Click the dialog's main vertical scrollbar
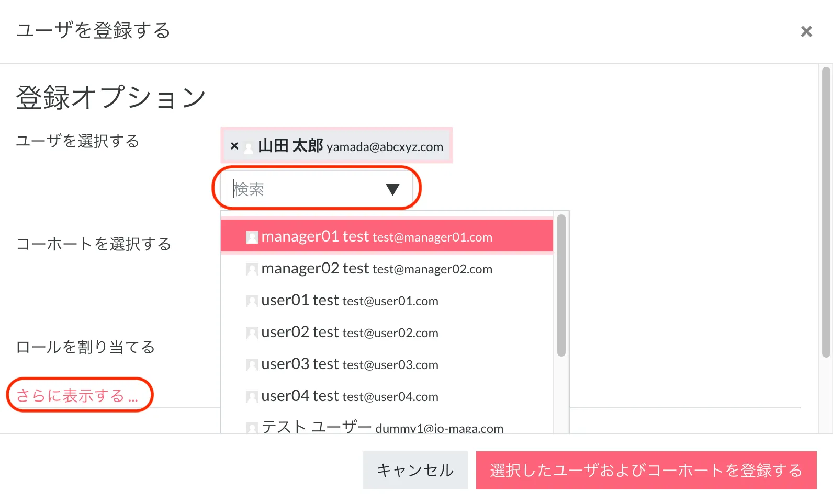This screenshot has width=833, height=504. point(826,212)
